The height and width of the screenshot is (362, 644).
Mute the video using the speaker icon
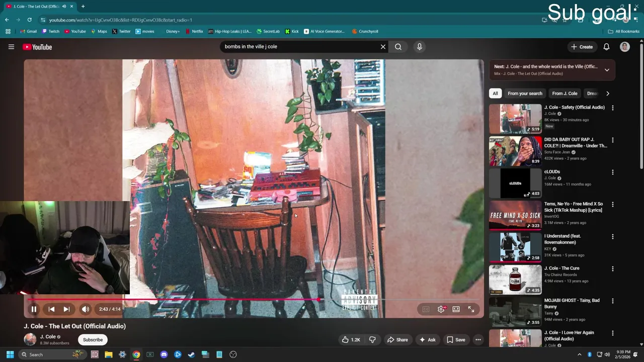86,309
